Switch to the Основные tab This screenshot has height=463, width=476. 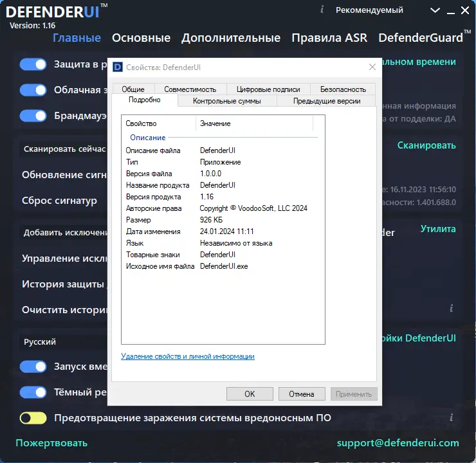click(x=141, y=38)
